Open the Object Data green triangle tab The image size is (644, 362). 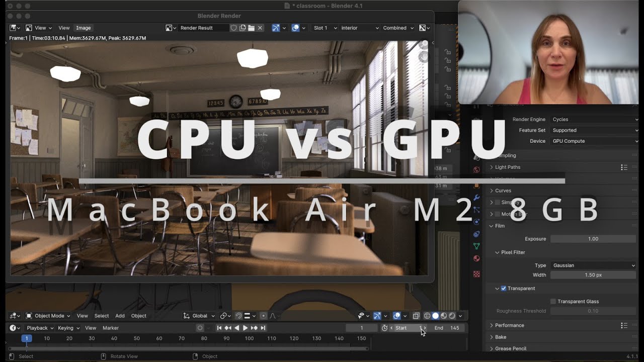tap(476, 246)
